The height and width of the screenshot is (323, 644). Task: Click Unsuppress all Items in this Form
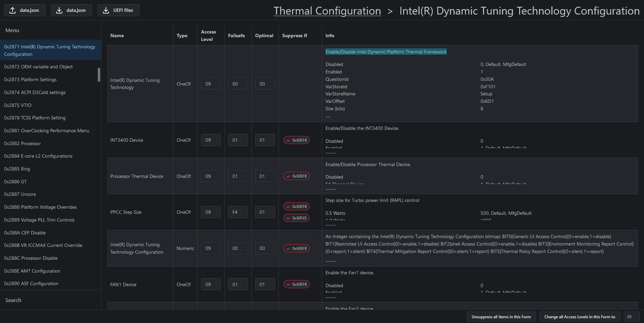(x=501, y=317)
